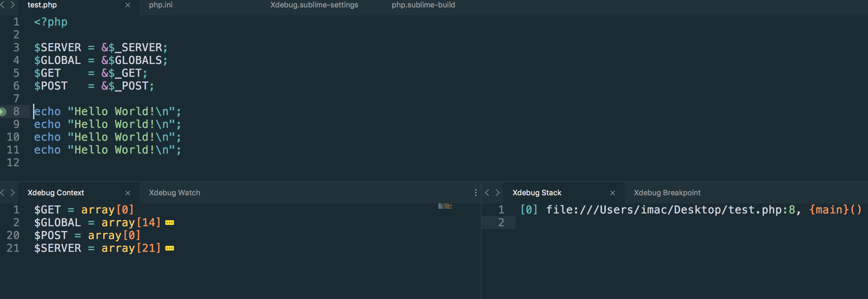
Task: Click the echo statement on line 10
Action: (x=108, y=137)
